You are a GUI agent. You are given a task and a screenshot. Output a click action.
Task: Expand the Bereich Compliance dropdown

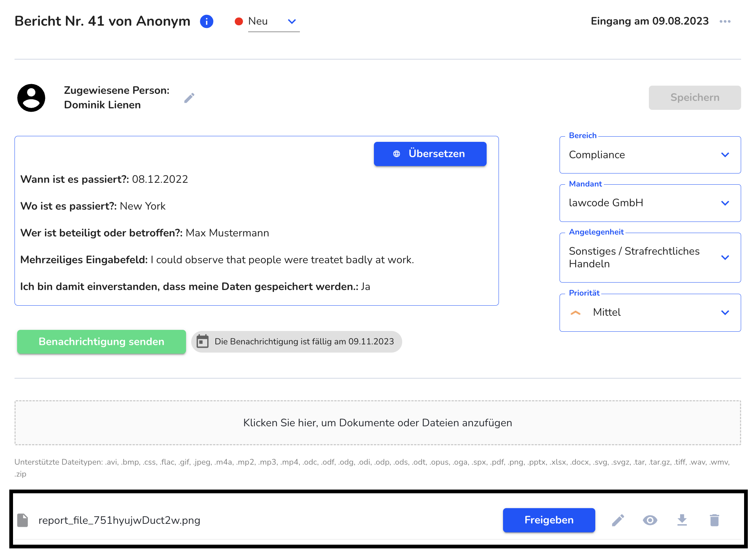click(650, 155)
